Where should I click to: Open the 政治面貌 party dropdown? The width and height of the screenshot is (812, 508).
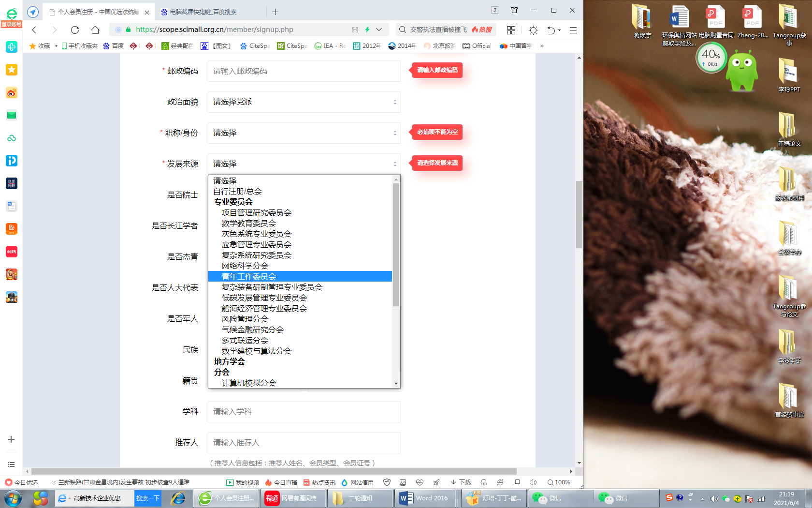click(x=304, y=102)
